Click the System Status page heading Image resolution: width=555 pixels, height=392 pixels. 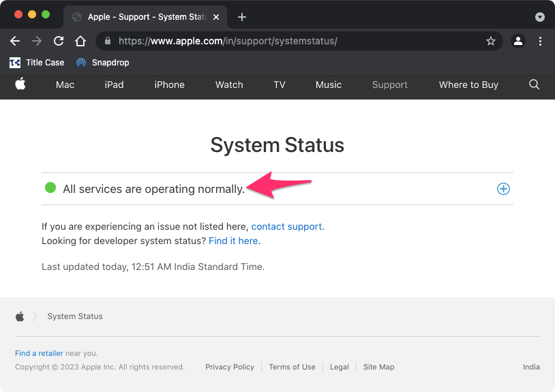[x=277, y=145]
